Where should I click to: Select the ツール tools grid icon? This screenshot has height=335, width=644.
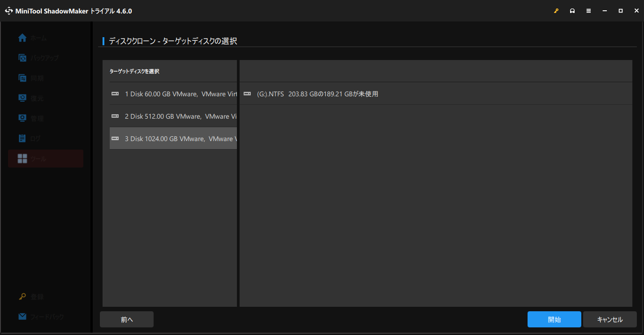point(22,159)
